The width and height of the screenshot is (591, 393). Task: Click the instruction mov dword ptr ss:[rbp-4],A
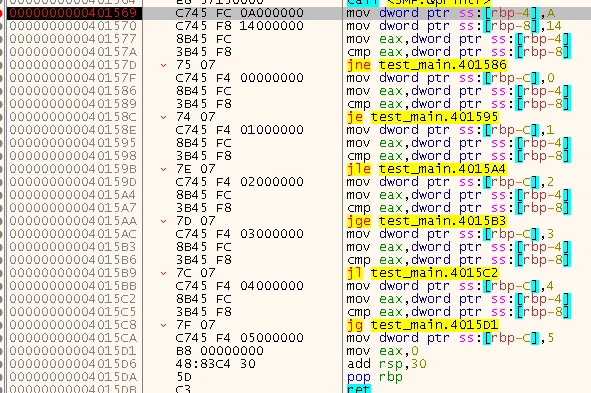[451, 13]
